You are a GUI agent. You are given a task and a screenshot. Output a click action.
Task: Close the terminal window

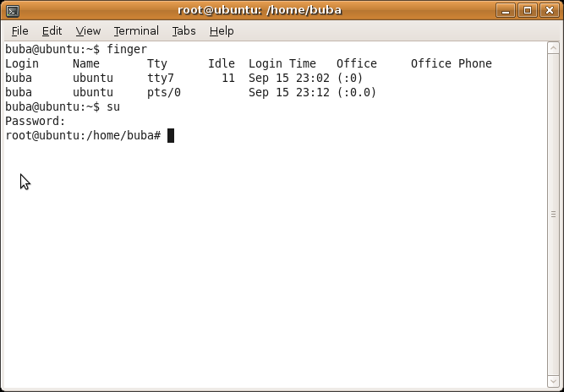coord(550,10)
